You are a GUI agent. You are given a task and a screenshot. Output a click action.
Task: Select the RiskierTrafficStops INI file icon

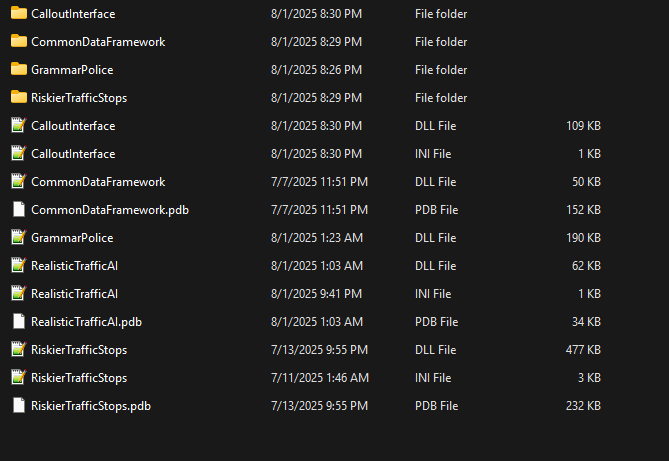tap(18, 378)
